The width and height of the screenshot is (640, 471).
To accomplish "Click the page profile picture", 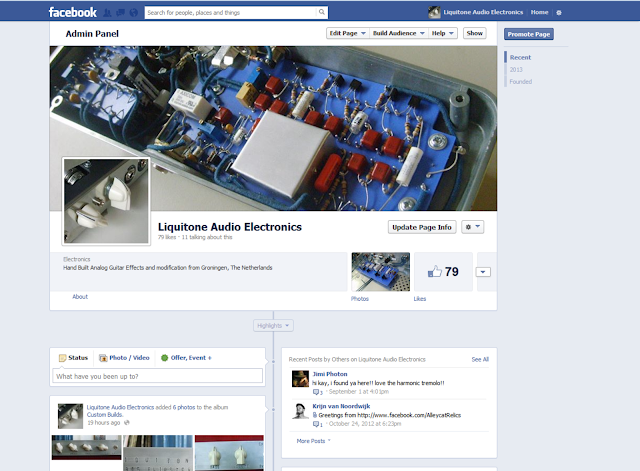I will [x=106, y=202].
